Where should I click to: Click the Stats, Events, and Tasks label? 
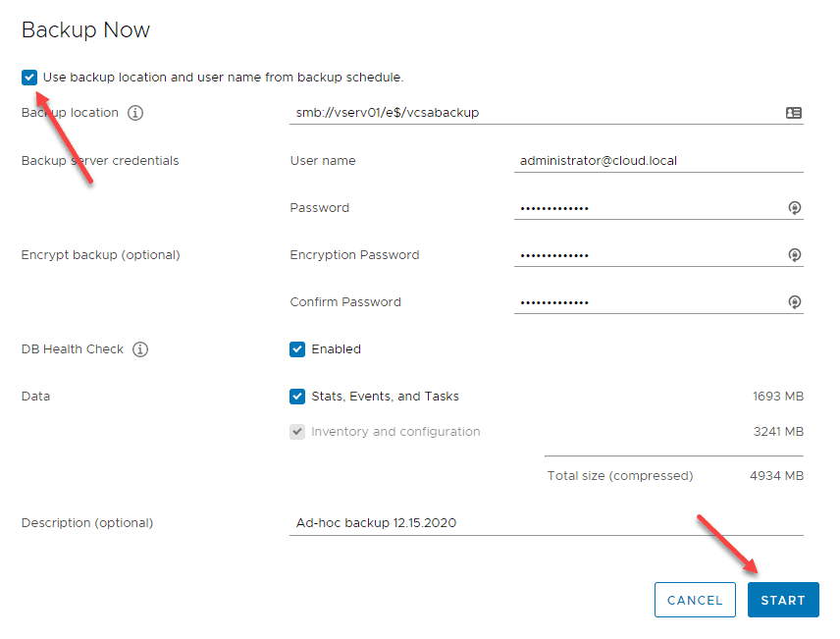tap(385, 397)
